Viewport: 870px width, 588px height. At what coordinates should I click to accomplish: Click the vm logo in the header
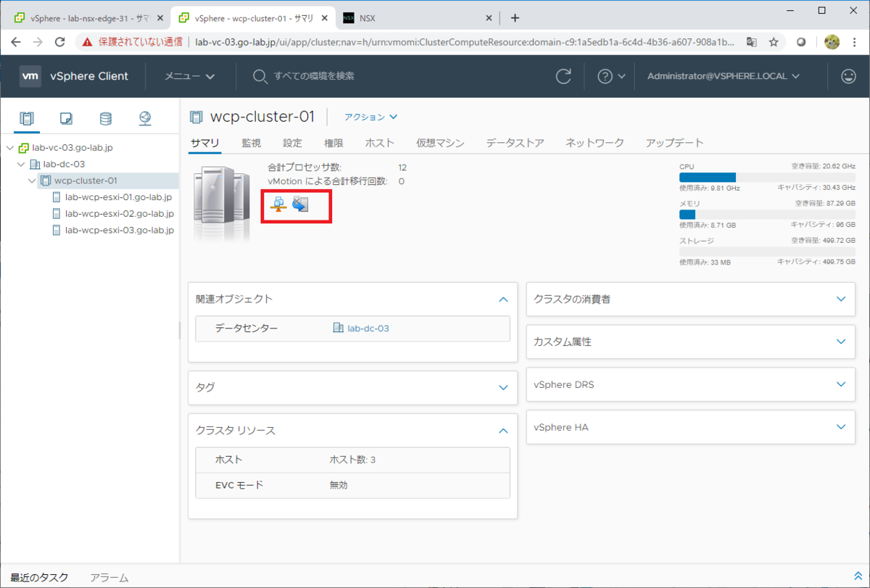coord(30,76)
